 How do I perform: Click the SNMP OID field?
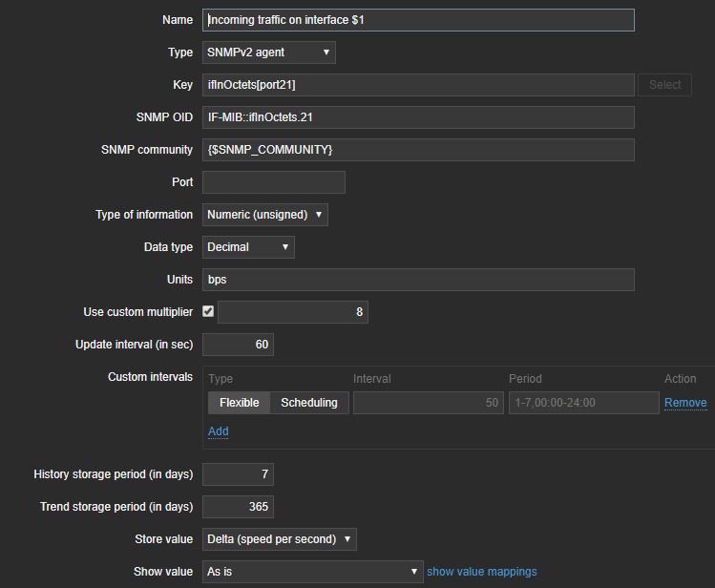tap(418, 117)
